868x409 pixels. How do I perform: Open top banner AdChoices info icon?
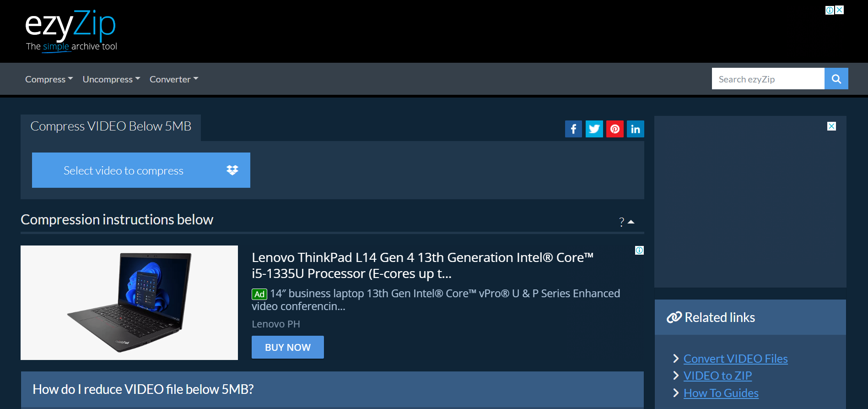coord(830,10)
